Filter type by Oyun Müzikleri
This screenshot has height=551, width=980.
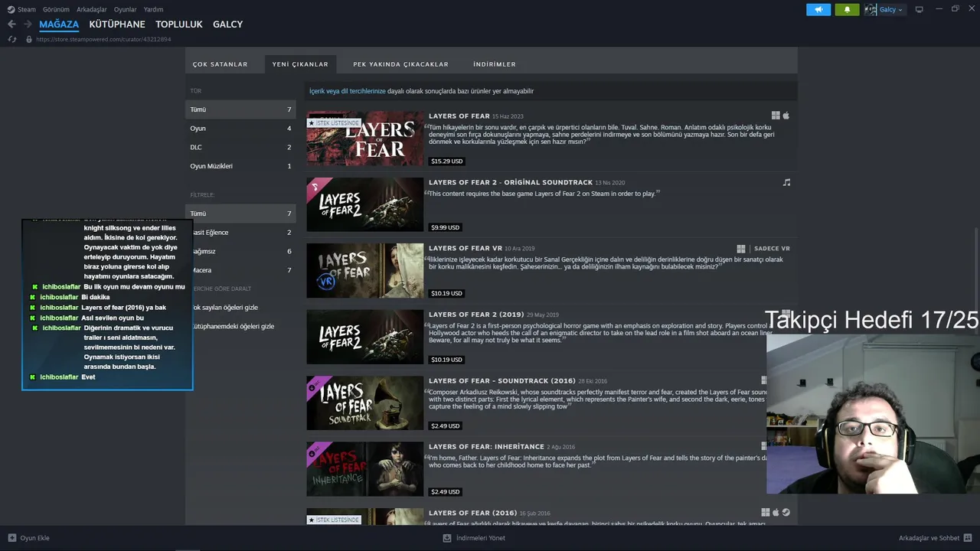(x=240, y=166)
